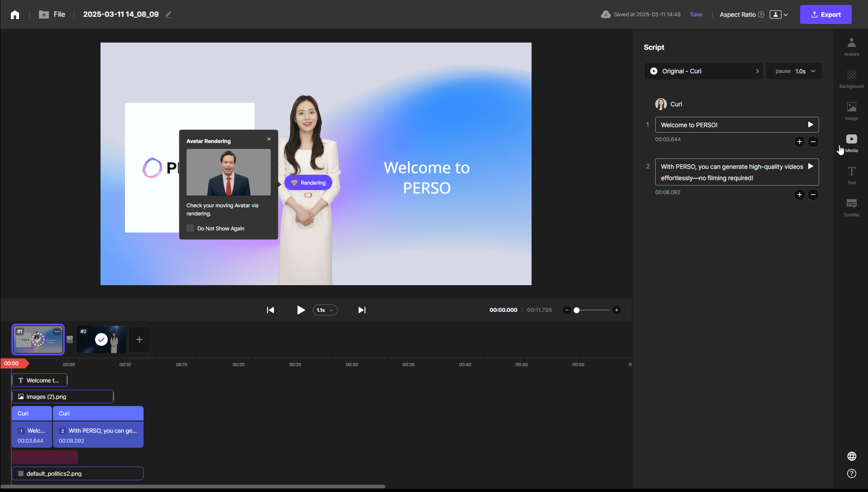Open Aspect Ratio help icon
The height and width of the screenshot is (492, 868).
pyautogui.click(x=761, y=14)
